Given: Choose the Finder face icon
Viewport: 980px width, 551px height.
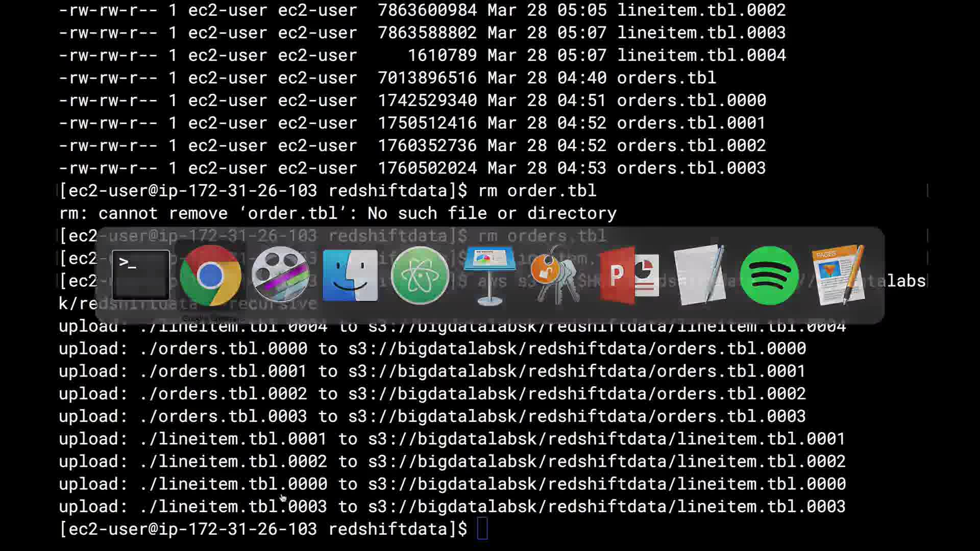Looking at the screenshot, I should (x=350, y=275).
